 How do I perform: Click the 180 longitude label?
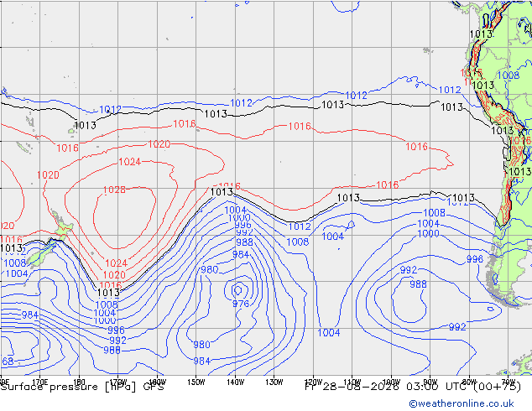click(79, 382)
